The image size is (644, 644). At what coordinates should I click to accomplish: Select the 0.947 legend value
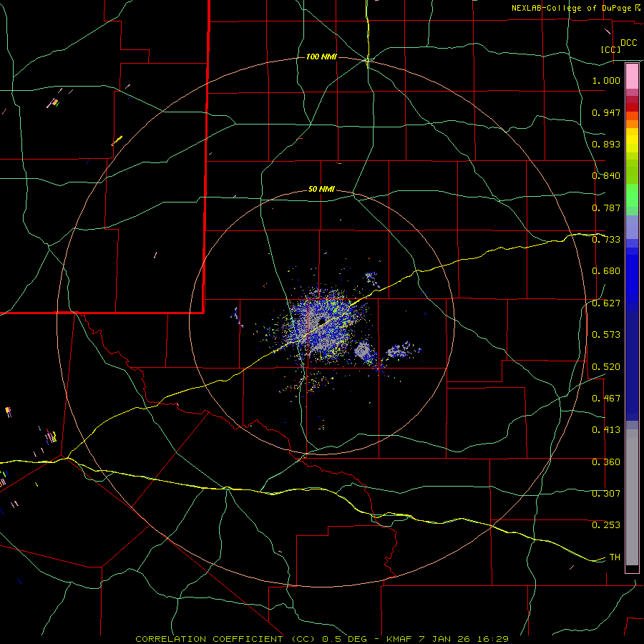[x=606, y=112]
